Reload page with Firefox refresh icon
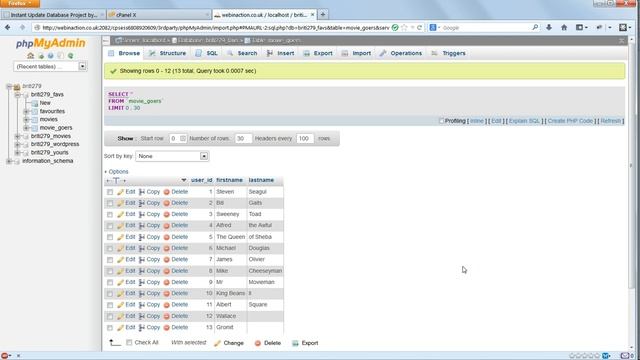Viewport: 640px width, 360px height. click(419, 28)
